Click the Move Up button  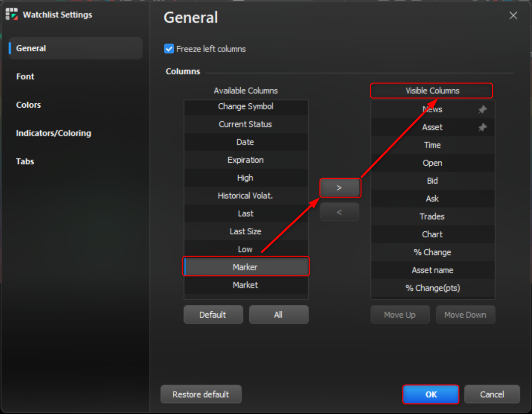pos(400,315)
